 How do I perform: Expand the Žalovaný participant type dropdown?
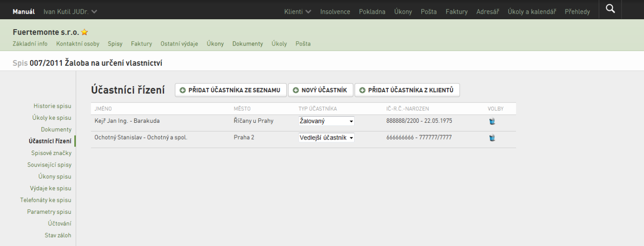pos(327,121)
